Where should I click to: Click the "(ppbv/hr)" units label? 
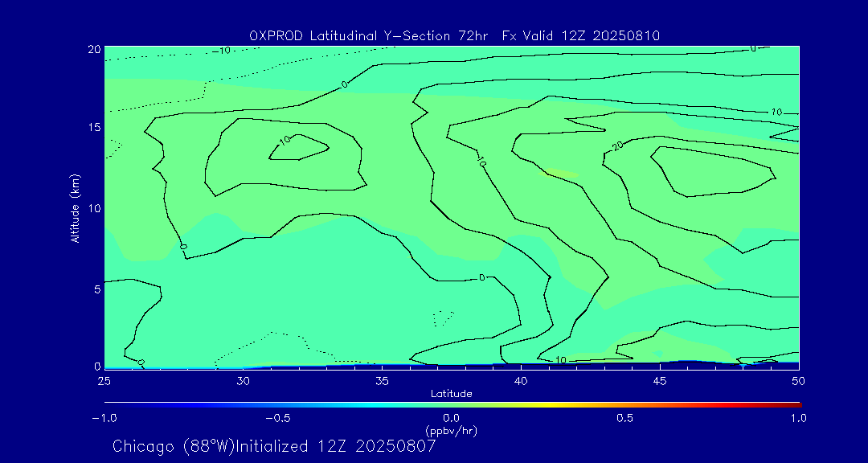point(451,431)
